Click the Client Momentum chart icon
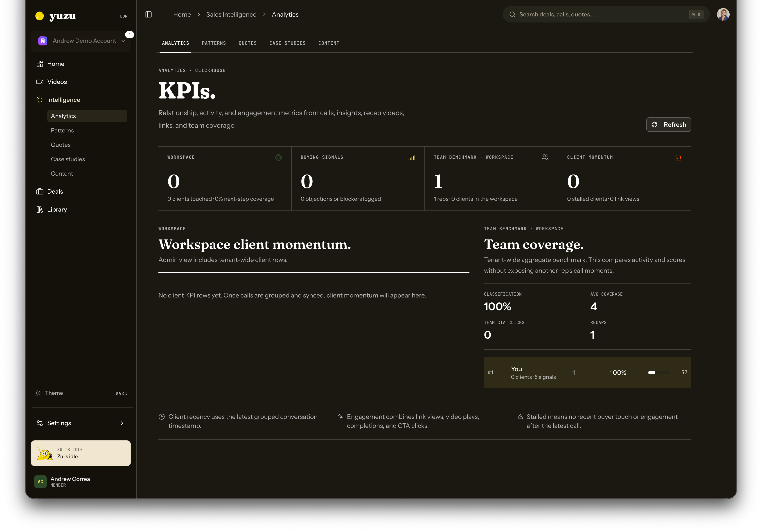This screenshot has width=762, height=532. click(x=678, y=158)
